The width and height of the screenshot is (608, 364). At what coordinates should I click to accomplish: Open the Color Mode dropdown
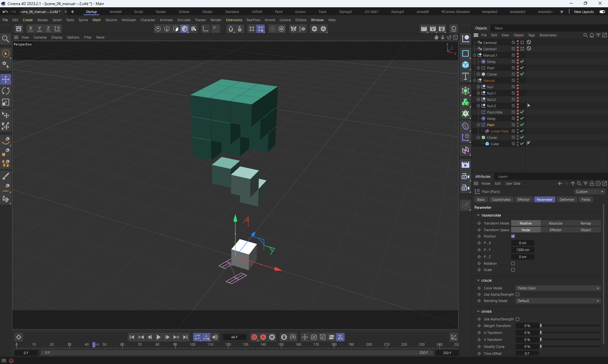coord(558,288)
